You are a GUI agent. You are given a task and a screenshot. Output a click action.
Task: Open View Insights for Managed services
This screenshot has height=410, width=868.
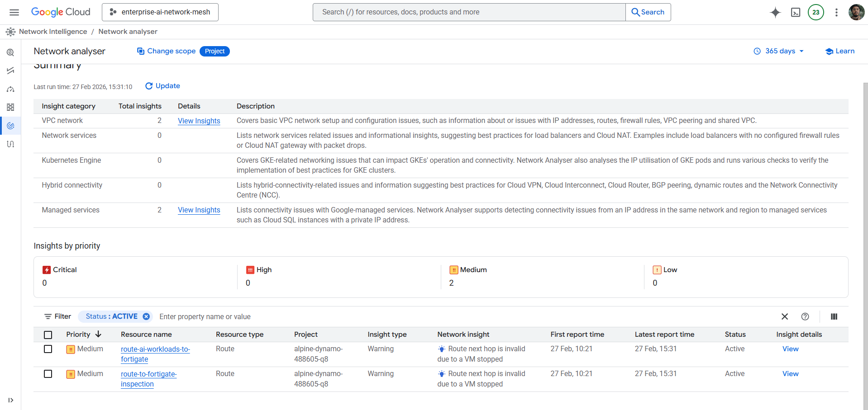point(199,210)
